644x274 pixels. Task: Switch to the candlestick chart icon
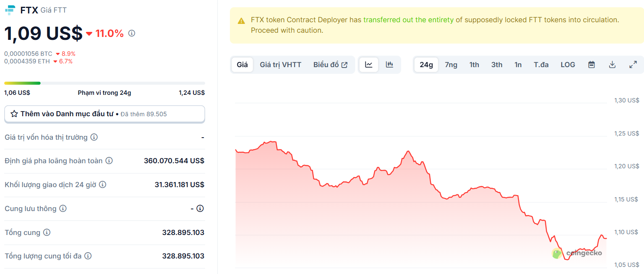[389, 65]
